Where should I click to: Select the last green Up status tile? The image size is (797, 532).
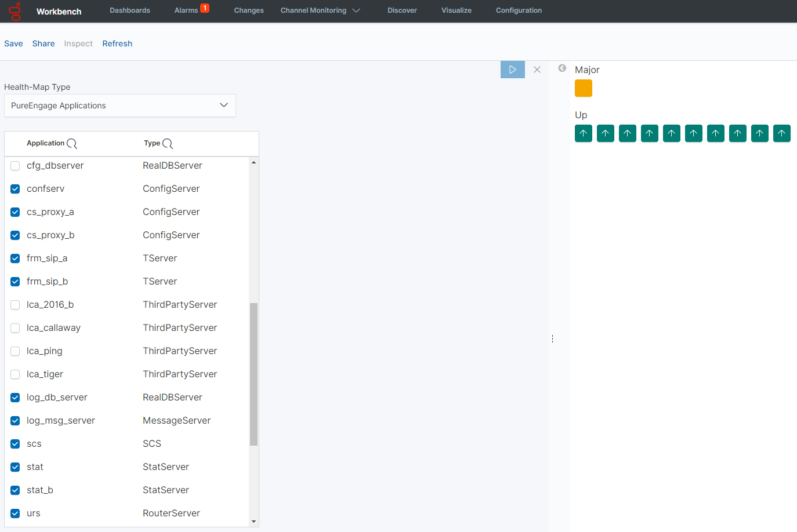[782, 133]
